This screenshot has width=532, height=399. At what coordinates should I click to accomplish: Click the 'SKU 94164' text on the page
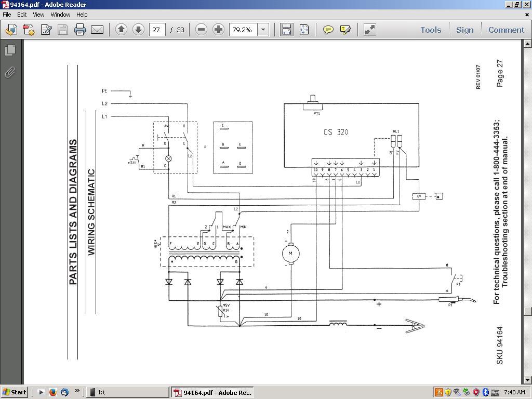pos(500,345)
